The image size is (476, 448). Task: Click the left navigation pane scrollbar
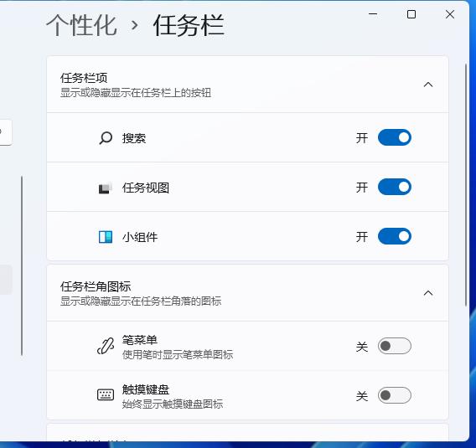[22, 265]
